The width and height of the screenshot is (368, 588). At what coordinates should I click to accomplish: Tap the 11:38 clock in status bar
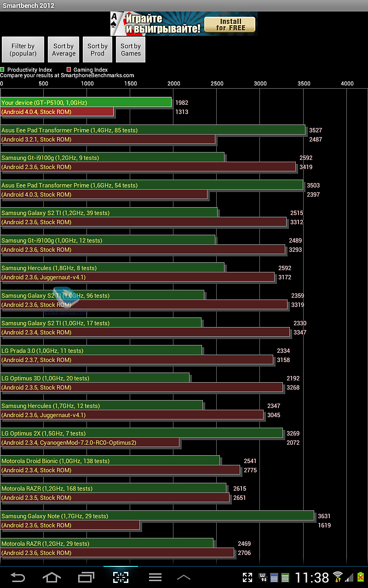pyautogui.click(x=312, y=577)
